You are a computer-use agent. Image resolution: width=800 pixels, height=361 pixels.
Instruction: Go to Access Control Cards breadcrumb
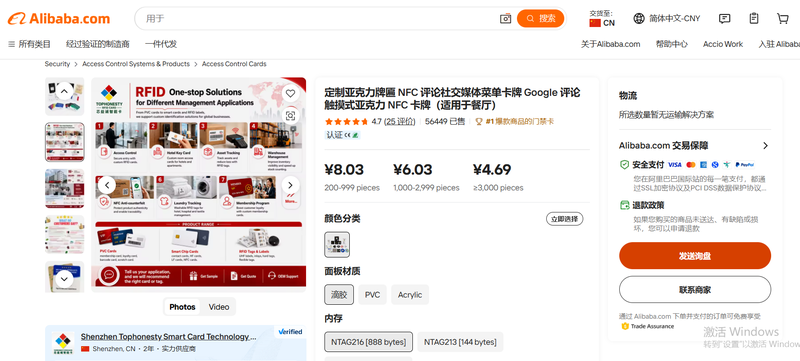click(234, 64)
